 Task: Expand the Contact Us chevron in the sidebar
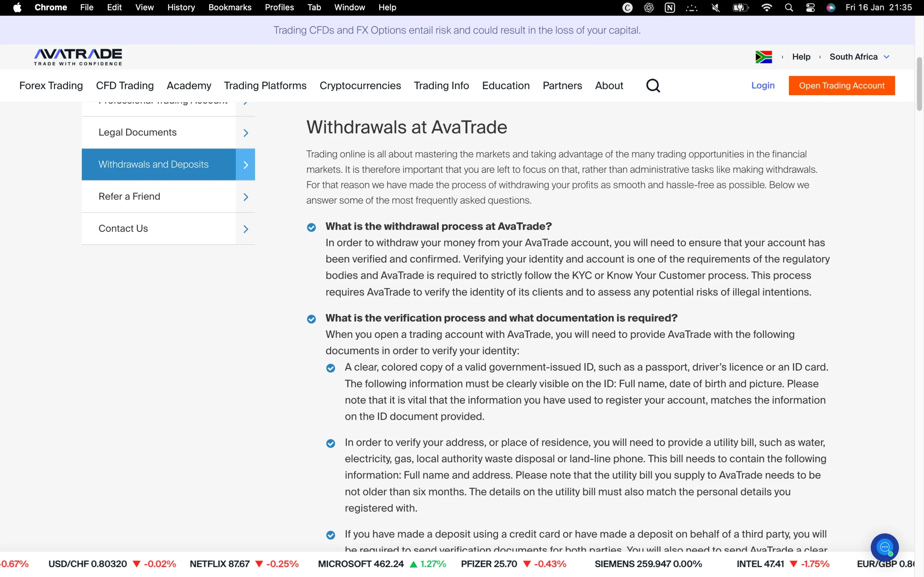tap(245, 229)
